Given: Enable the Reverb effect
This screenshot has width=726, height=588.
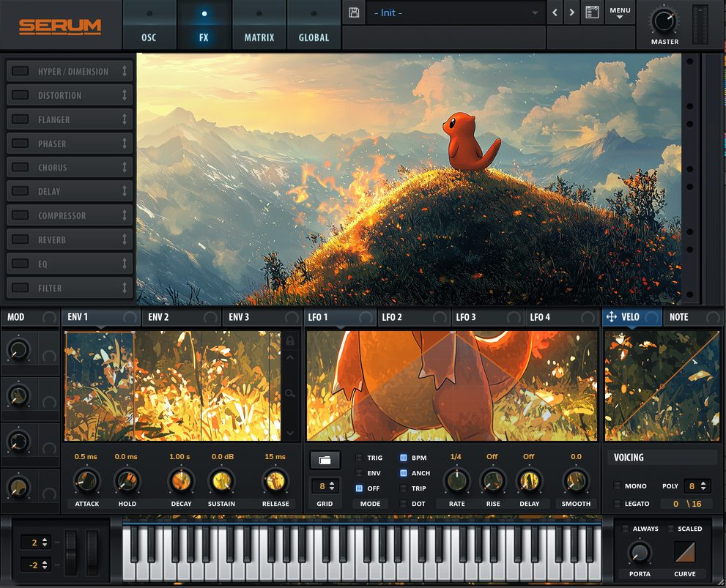Looking at the screenshot, I should tap(20, 239).
